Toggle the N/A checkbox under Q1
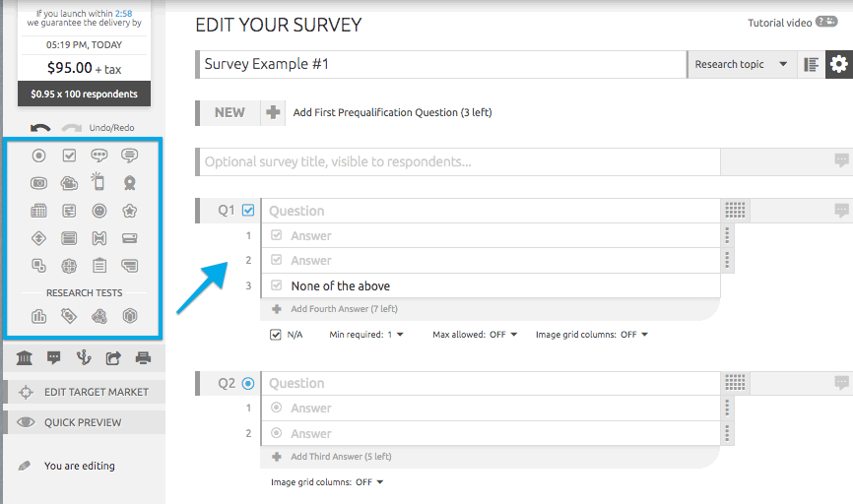853x504 pixels. 276,335
